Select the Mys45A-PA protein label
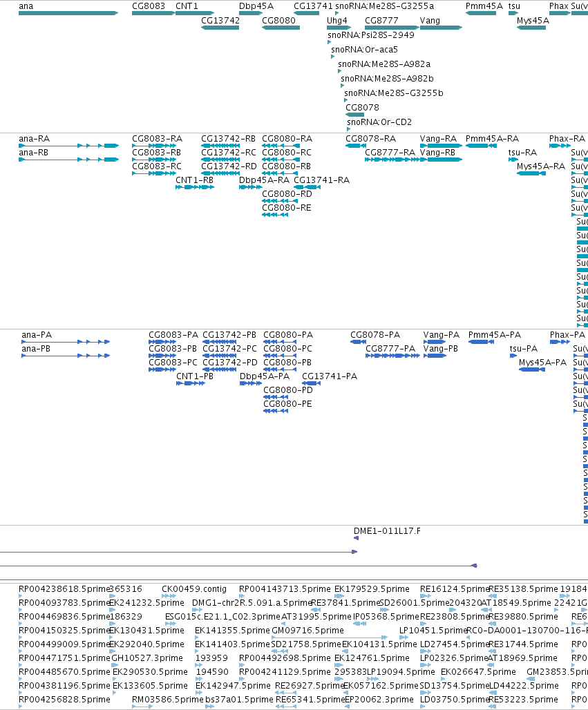 pos(542,363)
